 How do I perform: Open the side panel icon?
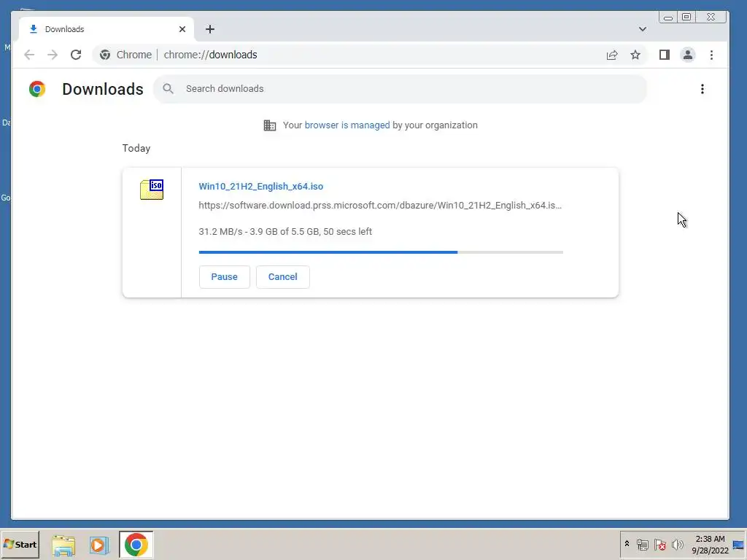pyautogui.click(x=664, y=55)
